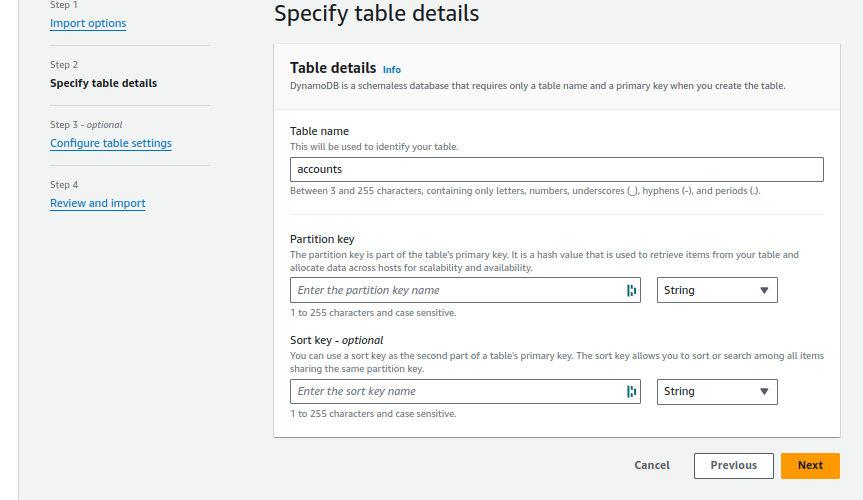Click the autofill icon in partition key field
This screenshot has width=863, height=500.
631,291
